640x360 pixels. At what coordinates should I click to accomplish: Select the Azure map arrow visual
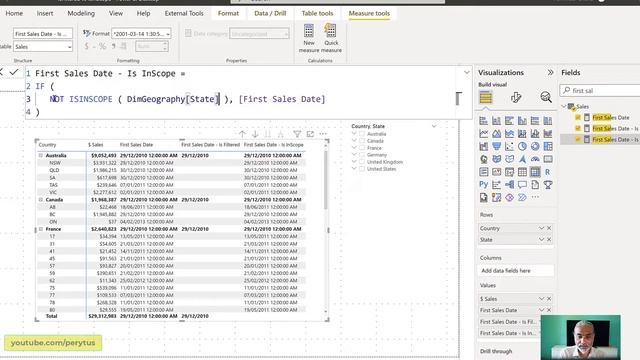(x=522, y=159)
